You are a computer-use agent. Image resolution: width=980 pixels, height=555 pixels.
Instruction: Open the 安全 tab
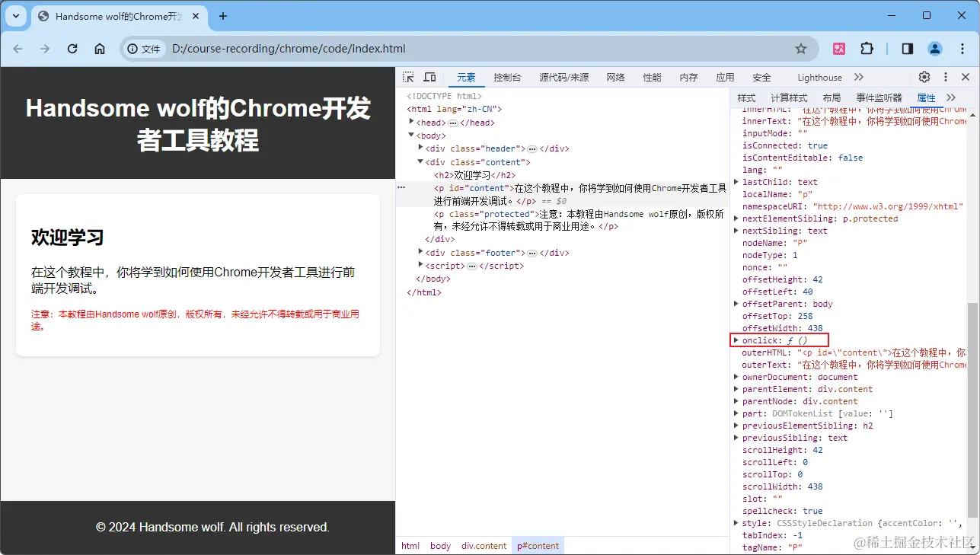(x=761, y=77)
